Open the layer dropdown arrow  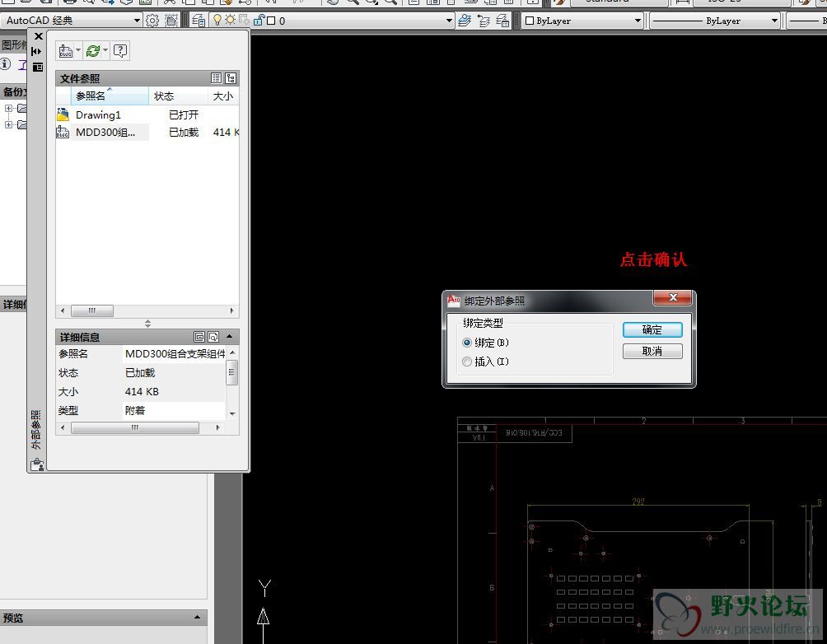(x=449, y=21)
